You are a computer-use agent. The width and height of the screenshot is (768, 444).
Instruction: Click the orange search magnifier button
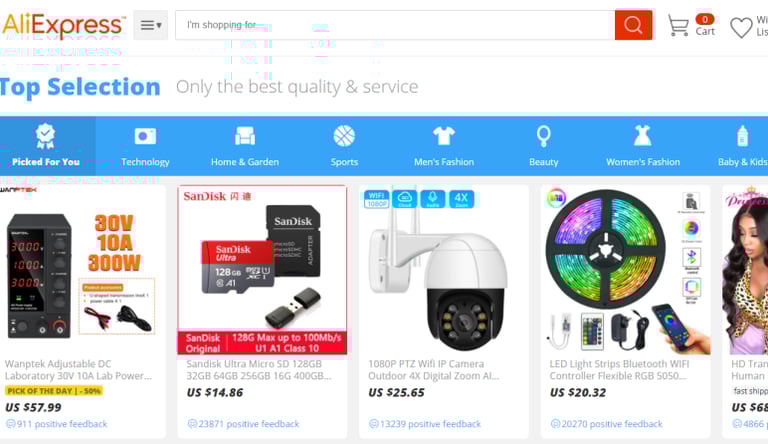tap(633, 25)
